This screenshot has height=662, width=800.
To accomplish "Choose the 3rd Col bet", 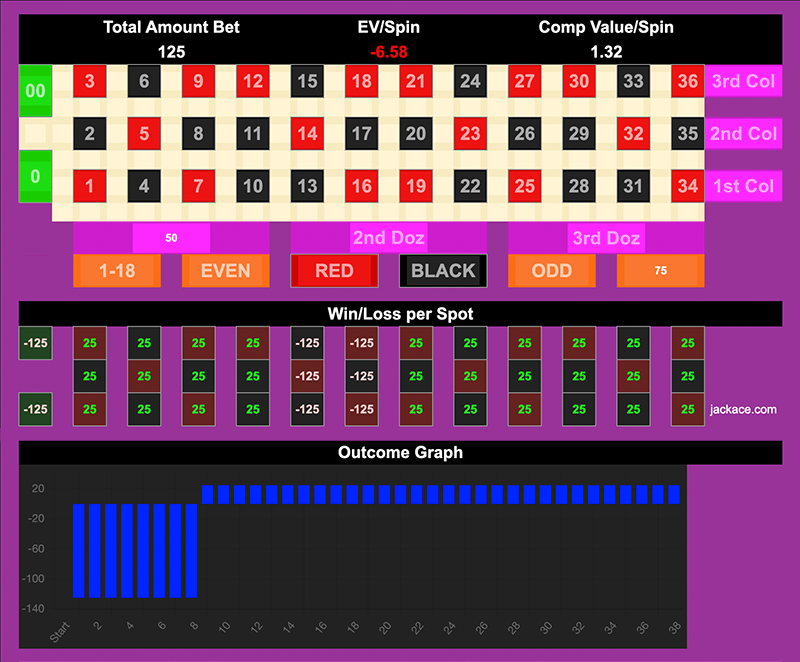I will 742,82.
